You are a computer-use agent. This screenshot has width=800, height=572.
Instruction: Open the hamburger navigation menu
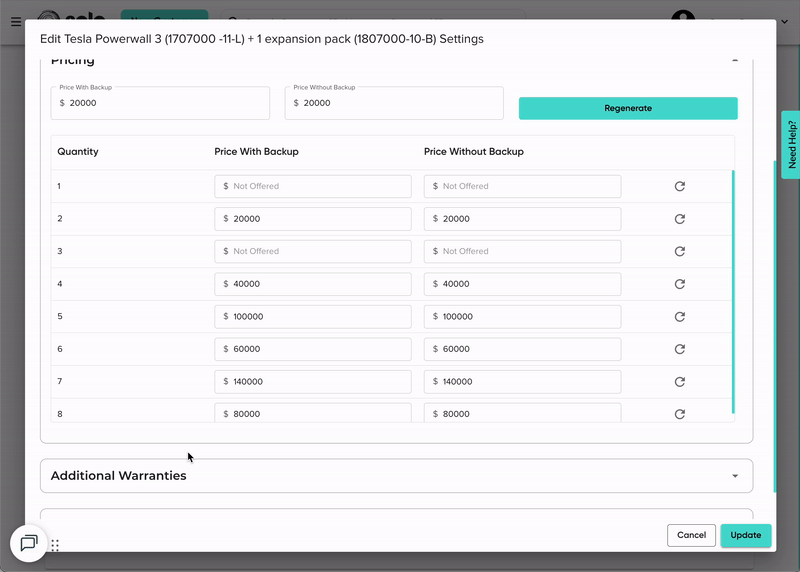click(x=16, y=21)
